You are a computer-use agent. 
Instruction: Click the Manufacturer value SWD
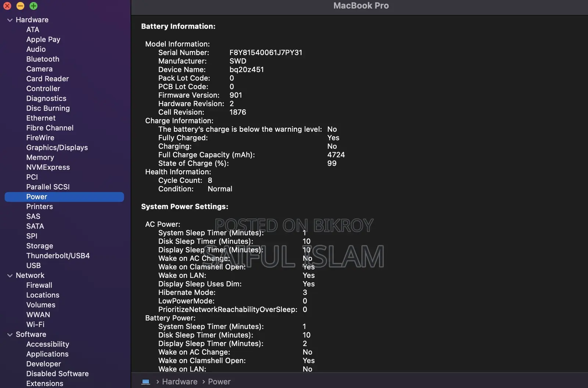click(238, 61)
